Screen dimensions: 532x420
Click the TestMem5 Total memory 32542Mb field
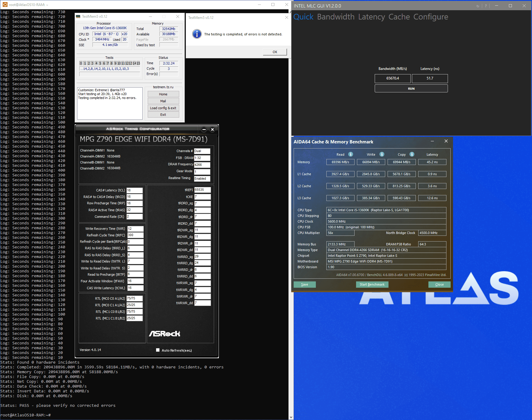point(168,29)
